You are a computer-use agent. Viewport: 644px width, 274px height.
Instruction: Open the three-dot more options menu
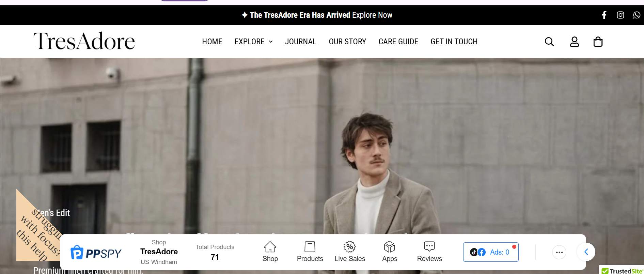[559, 252]
